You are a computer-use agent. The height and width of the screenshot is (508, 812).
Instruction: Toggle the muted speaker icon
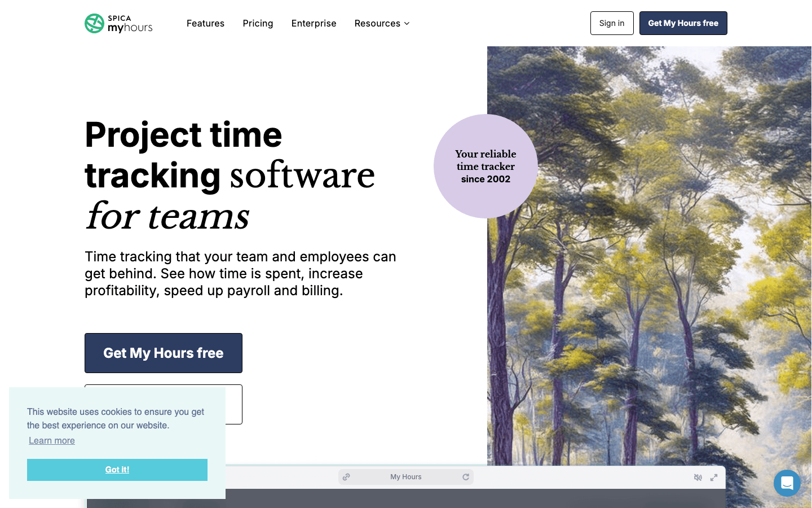click(698, 478)
